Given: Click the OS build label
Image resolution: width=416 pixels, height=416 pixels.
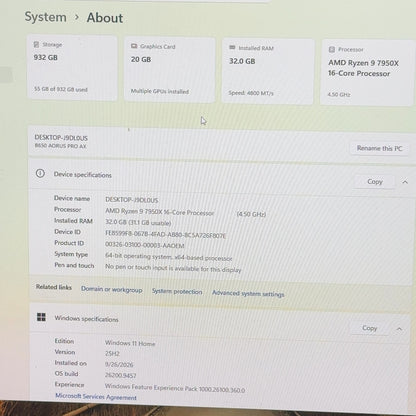Looking at the screenshot, I should [x=66, y=374].
